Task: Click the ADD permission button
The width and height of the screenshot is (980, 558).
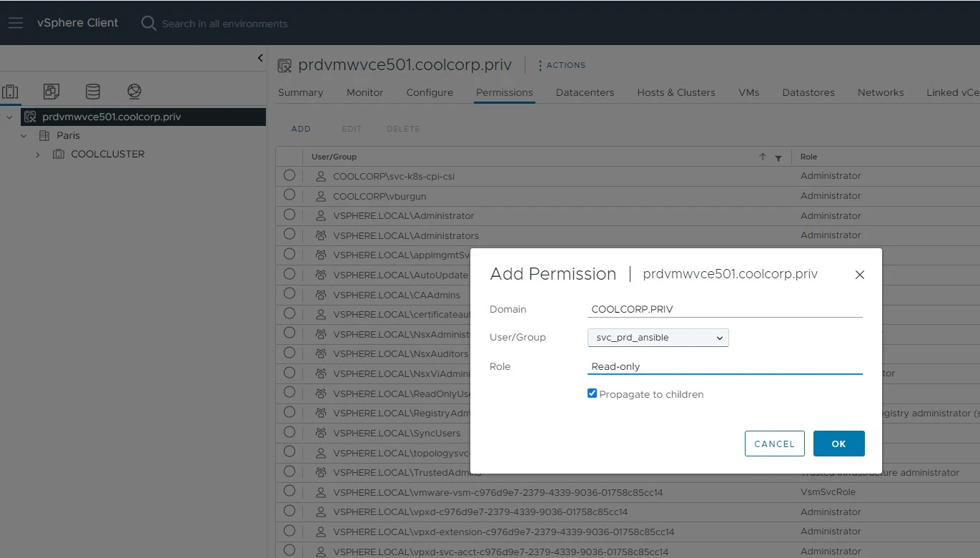Action: point(301,129)
